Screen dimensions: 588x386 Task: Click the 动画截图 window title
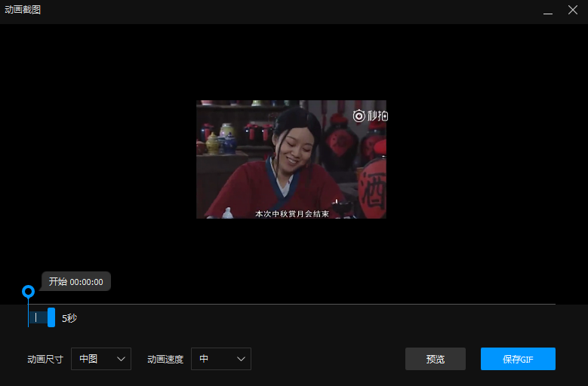click(x=23, y=10)
